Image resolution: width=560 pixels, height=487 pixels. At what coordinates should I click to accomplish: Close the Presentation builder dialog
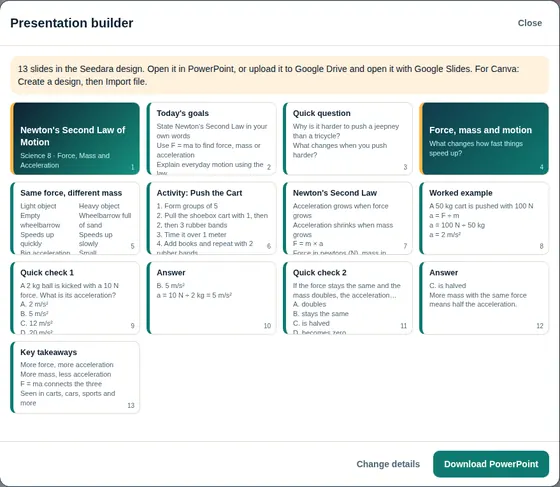click(x=530, y=23)
